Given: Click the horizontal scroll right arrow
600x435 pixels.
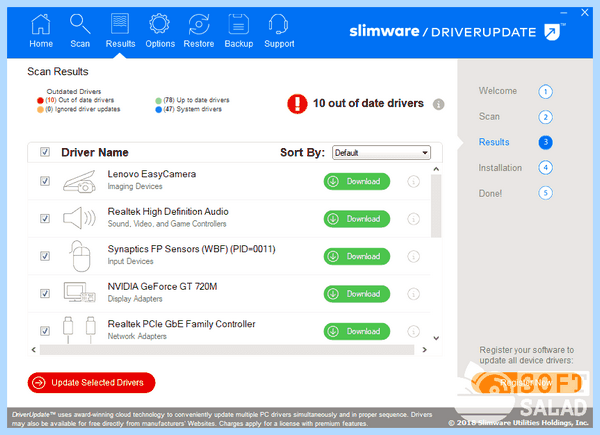Looking at the screenshot, I should (x=424, y=350).
